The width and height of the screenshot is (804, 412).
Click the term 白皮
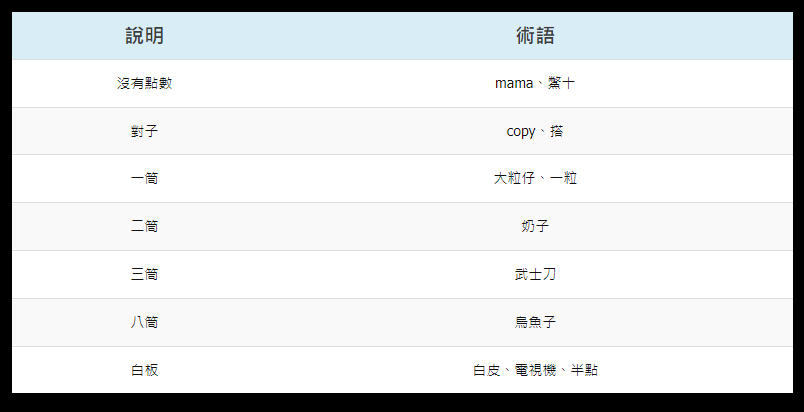[486, 370]
